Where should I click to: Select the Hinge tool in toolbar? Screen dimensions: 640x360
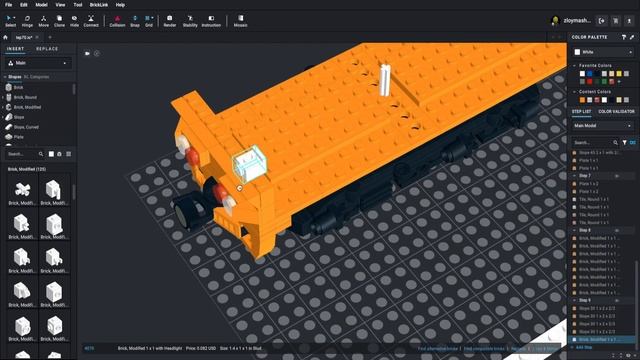27,21
